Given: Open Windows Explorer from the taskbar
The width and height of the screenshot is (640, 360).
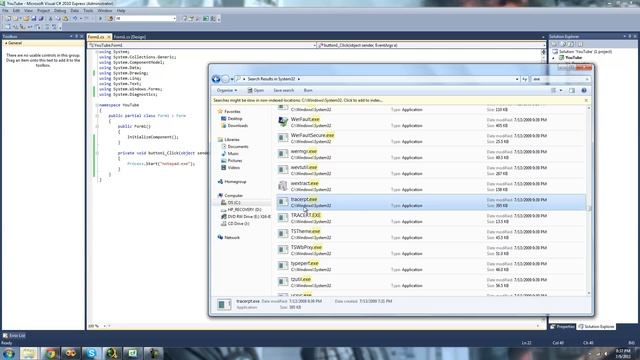Looking at the screenshot, I should pos(29,353).
